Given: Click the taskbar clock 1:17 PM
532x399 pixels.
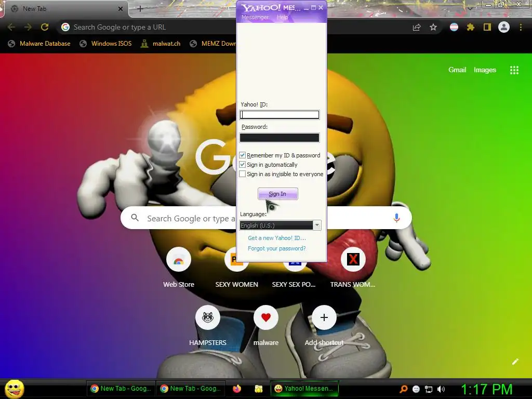Looking at the screenshot, I should 486,389.
